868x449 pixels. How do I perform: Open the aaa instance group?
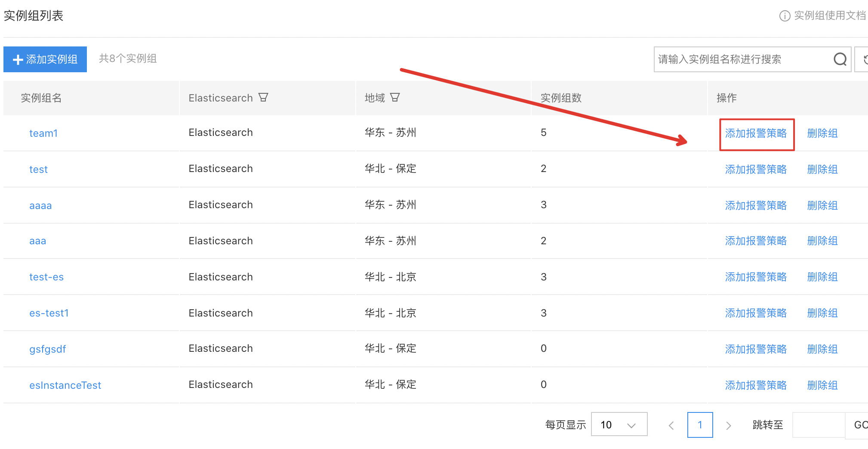37,241
